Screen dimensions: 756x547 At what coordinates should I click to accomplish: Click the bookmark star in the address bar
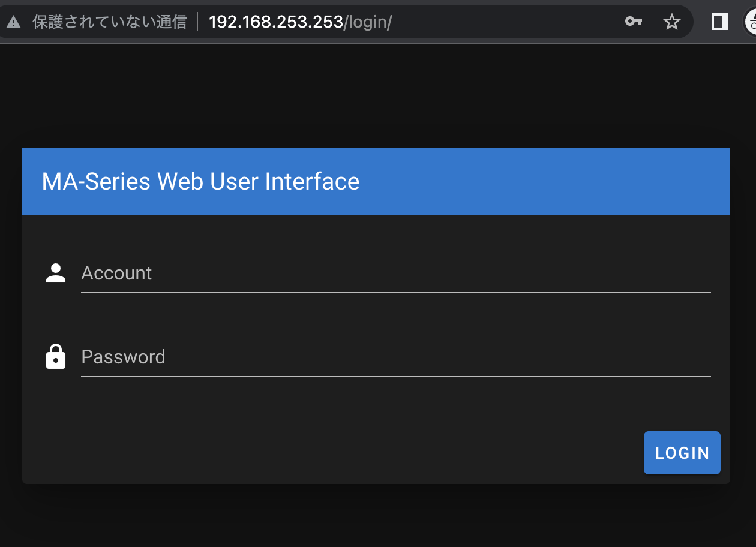pos(672,21)
